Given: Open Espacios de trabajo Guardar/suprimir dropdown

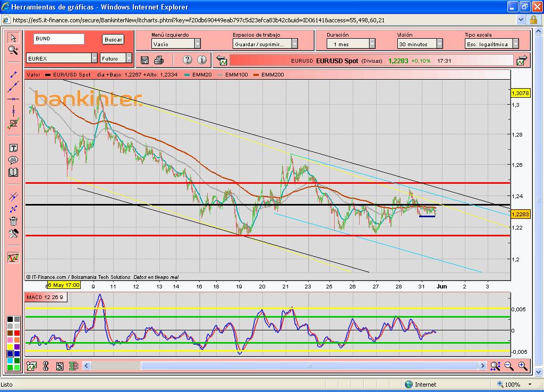Looking at the screenshot, I should click(x=295, y=44).
